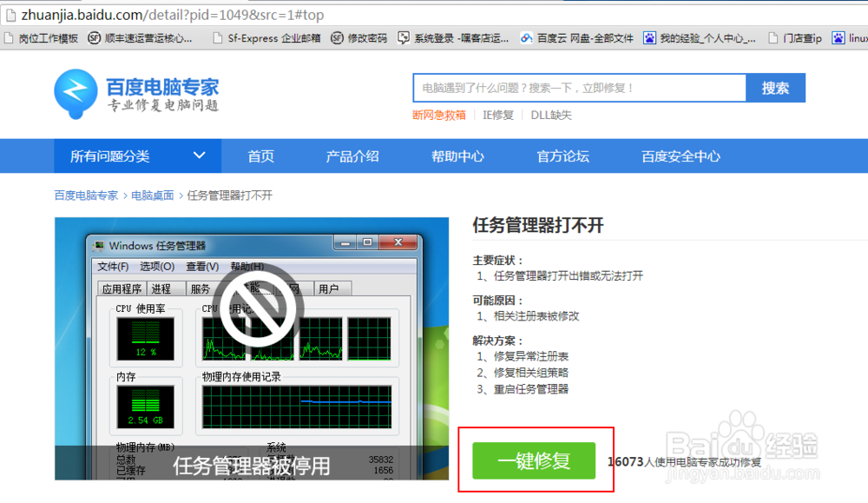Click the 任务管理器打不开 page heading
This screenshot has width=868, height=503.
(x=537, y=226)
